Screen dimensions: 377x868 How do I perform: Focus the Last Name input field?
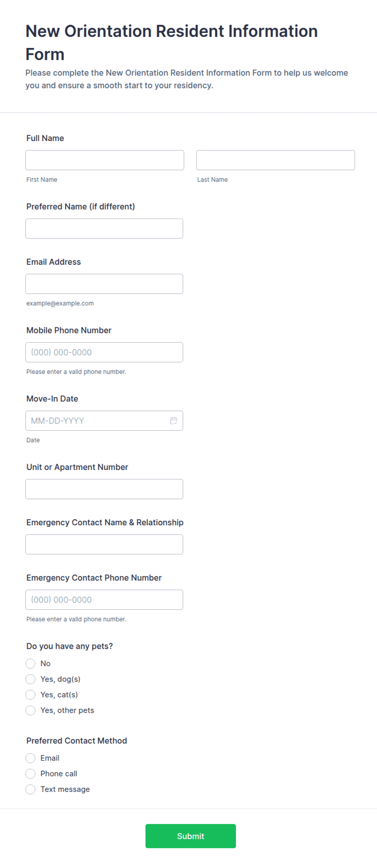276,160
